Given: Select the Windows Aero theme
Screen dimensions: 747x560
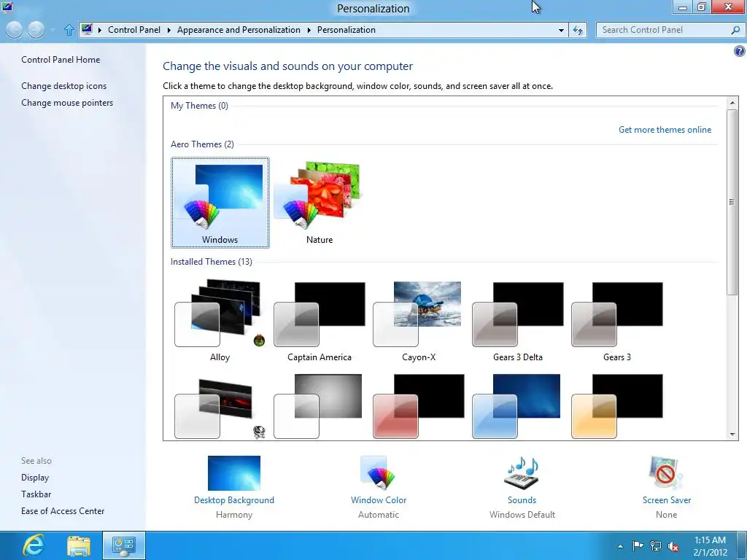Looking at the screenshot, I should click(x=220, y=203).
